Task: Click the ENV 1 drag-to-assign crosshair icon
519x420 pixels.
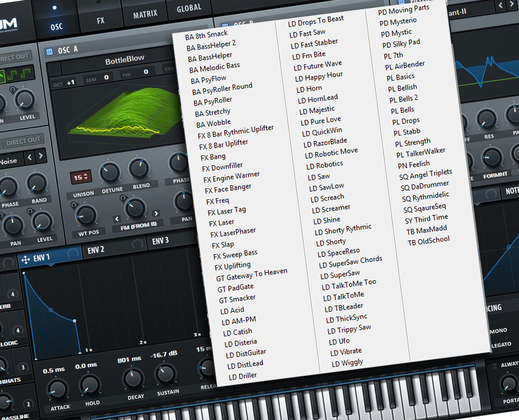Action: pos(25,260)
